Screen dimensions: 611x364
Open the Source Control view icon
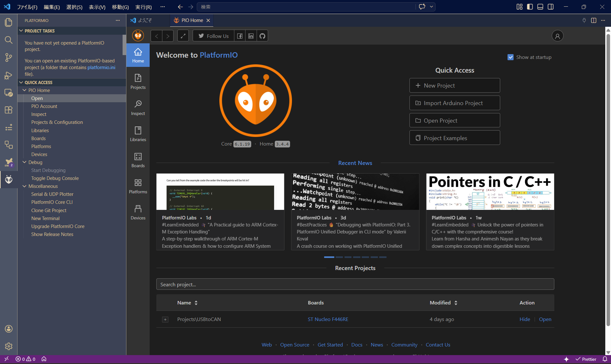point(9,57)
